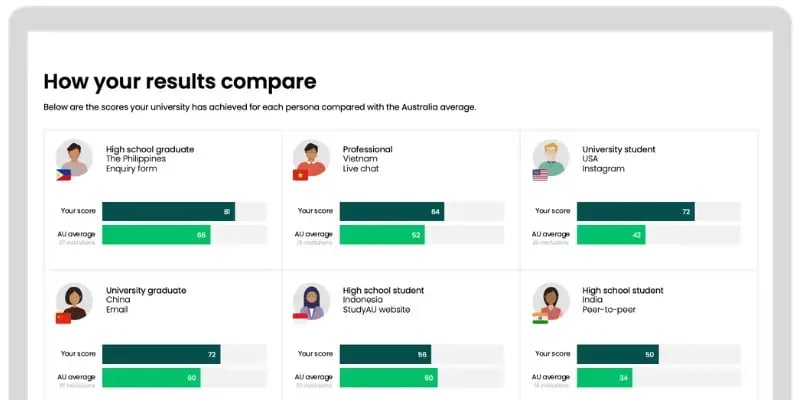Click the "StudyAU website" channel label

click(376, 310)
